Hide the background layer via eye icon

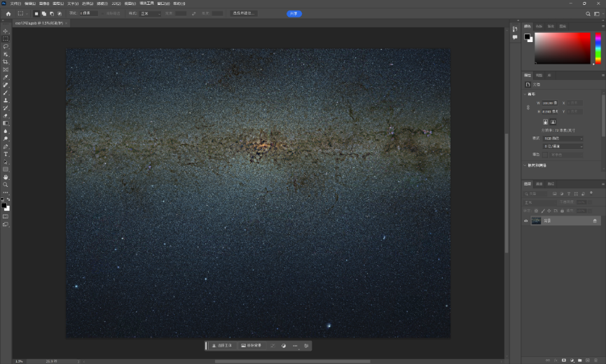(525, 220)
